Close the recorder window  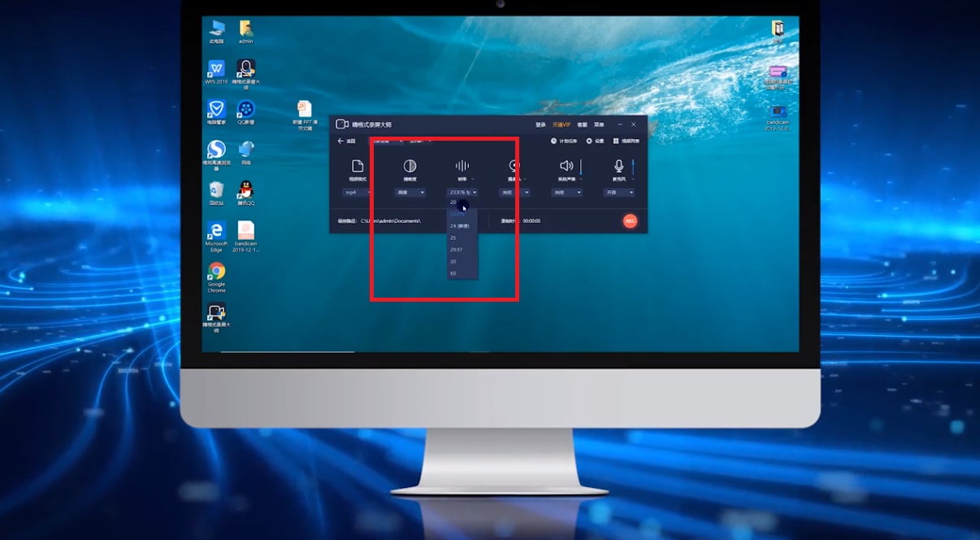[x=633, y=124]
